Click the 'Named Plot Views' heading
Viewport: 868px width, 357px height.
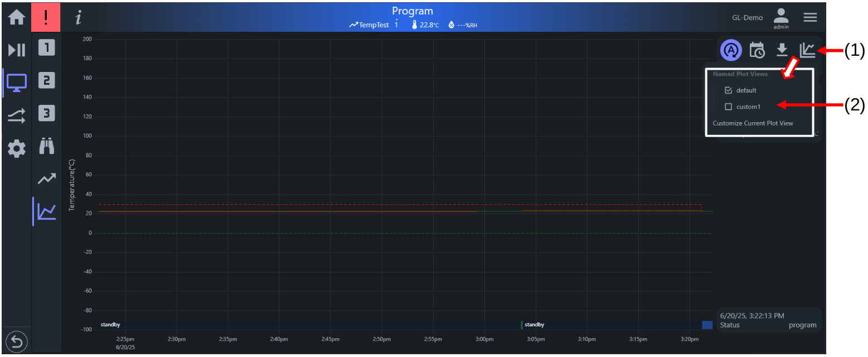click(740, 74)
